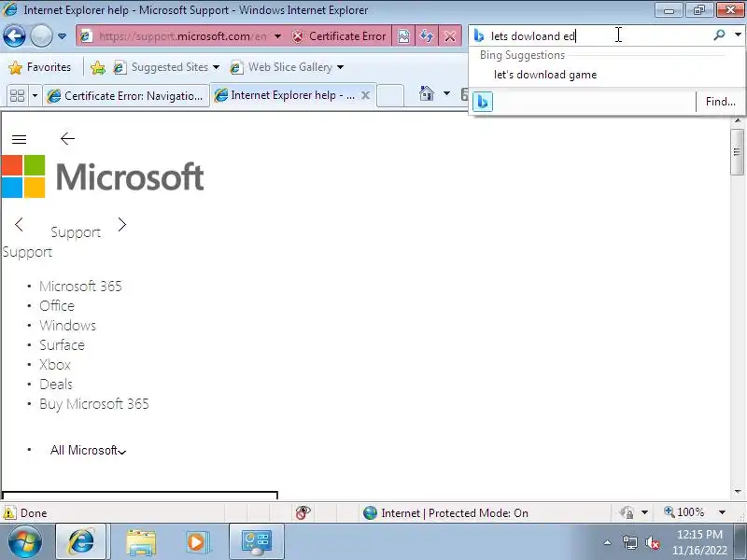Open search provider options dropdown

pyautogui.click(x=738, y=35)
